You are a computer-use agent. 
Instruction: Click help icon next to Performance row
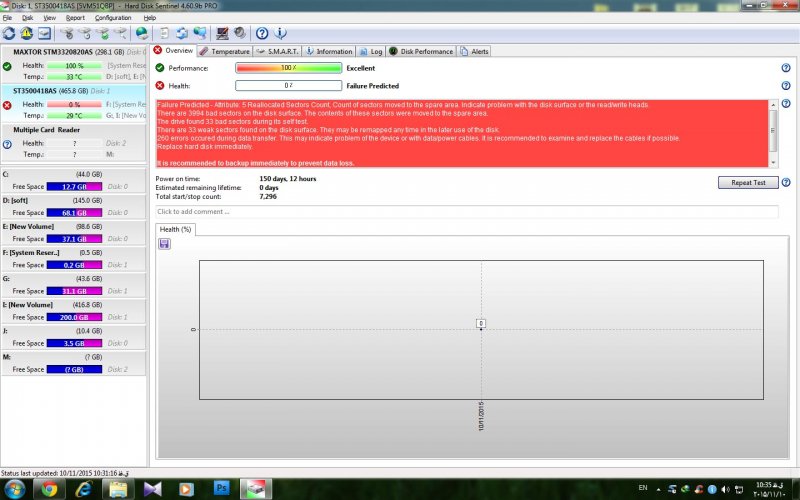pyautogui.click(x=786, y=68)
